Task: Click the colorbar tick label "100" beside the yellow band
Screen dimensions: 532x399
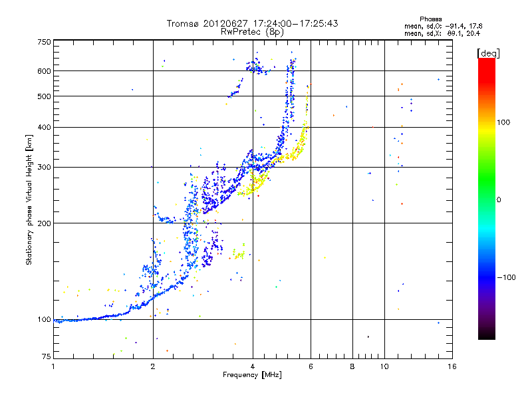Action: pos(503,122)
